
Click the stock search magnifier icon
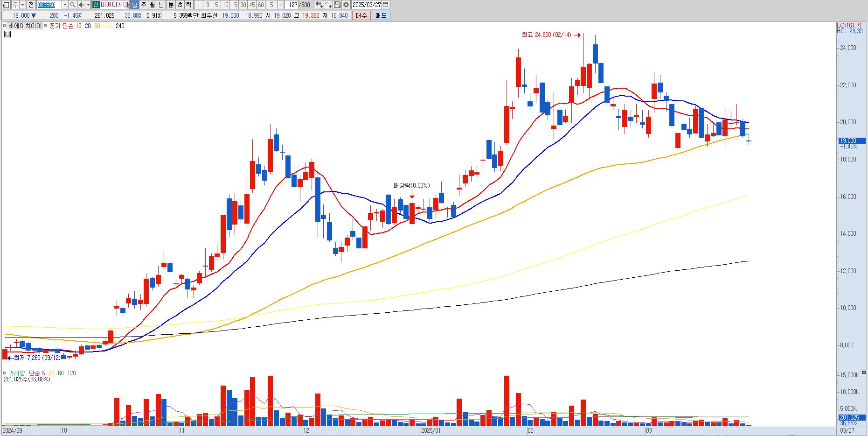[73, 5]
